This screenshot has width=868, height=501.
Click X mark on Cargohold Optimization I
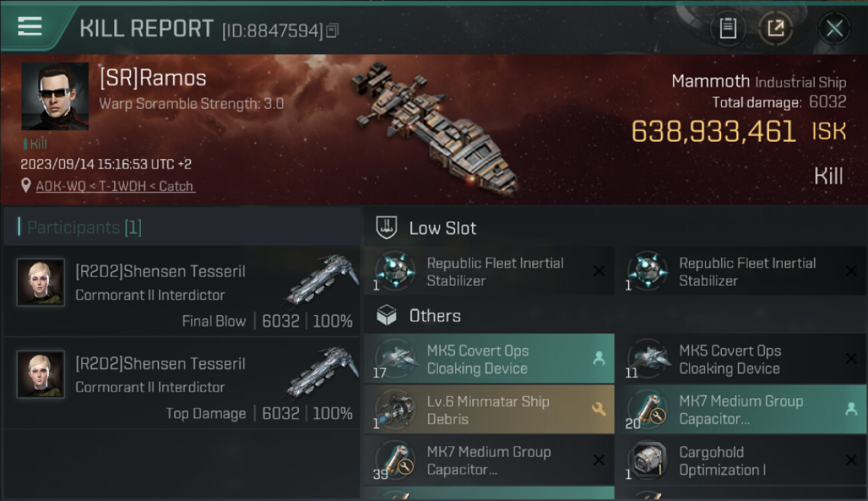click(851, 460)
